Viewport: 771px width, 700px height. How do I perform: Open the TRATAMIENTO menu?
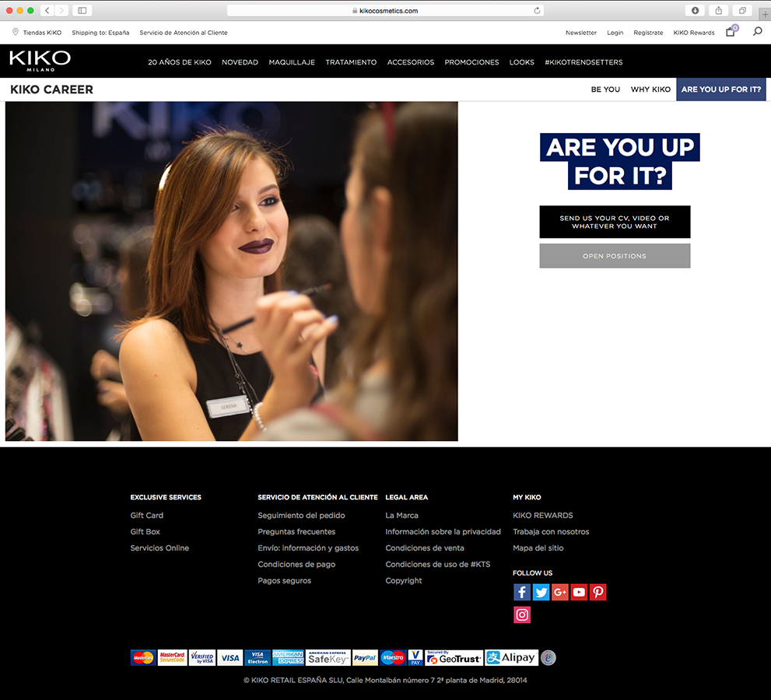coord(351,62)
